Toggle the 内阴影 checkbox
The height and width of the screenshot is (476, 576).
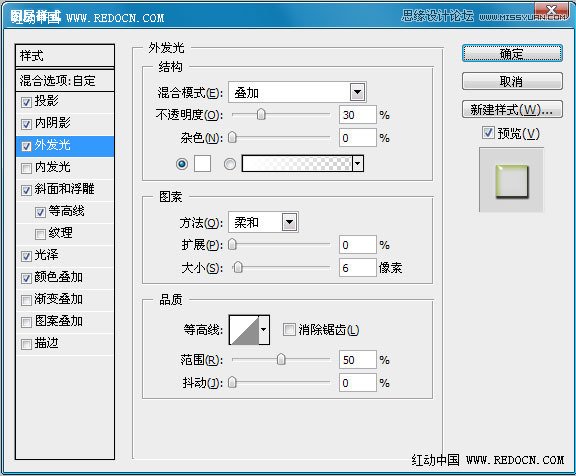click(x=26, y=124)
